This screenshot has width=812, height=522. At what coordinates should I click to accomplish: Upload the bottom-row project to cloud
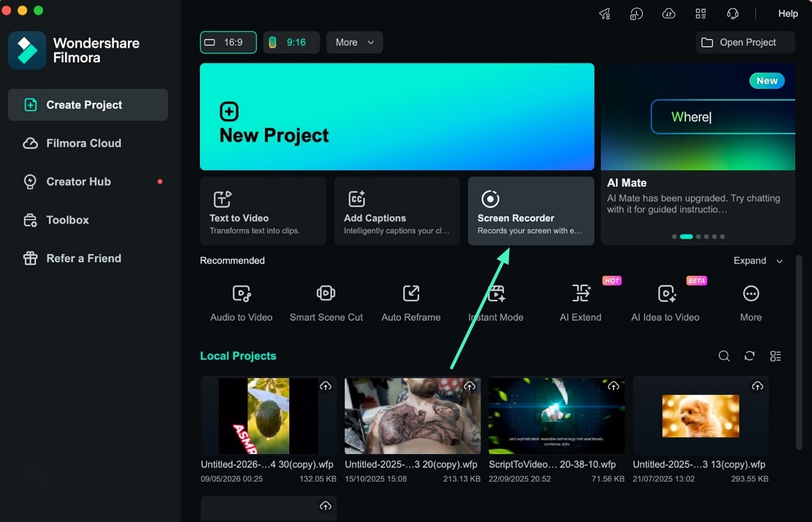(325, 506)
